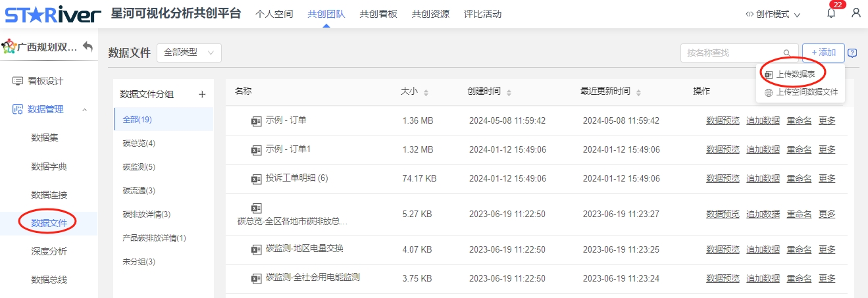Add a new data file group
Screen dimensions: 868x298
(x=202, y=94)
